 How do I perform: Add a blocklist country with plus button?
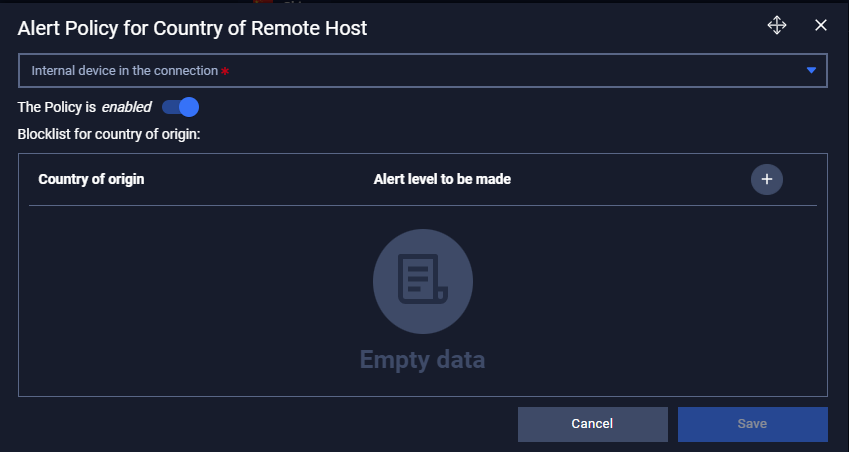click(x=767, y=179)
